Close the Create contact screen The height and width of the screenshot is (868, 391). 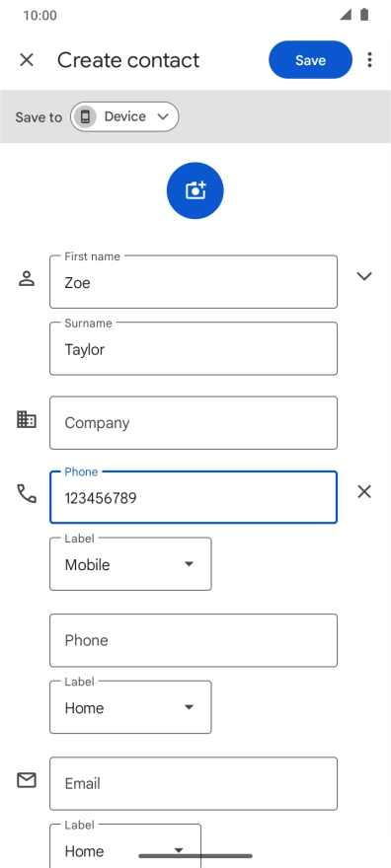(27, 60)
